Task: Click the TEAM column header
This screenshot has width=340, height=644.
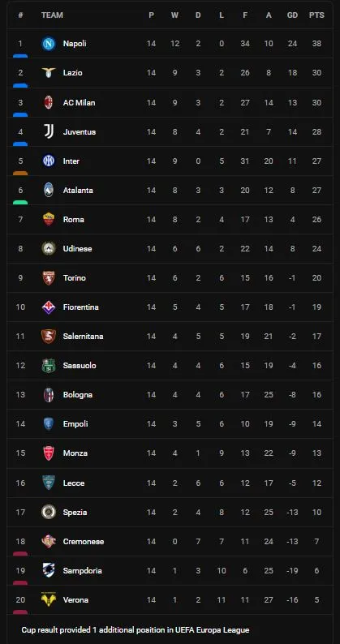Action: point(52,15)
